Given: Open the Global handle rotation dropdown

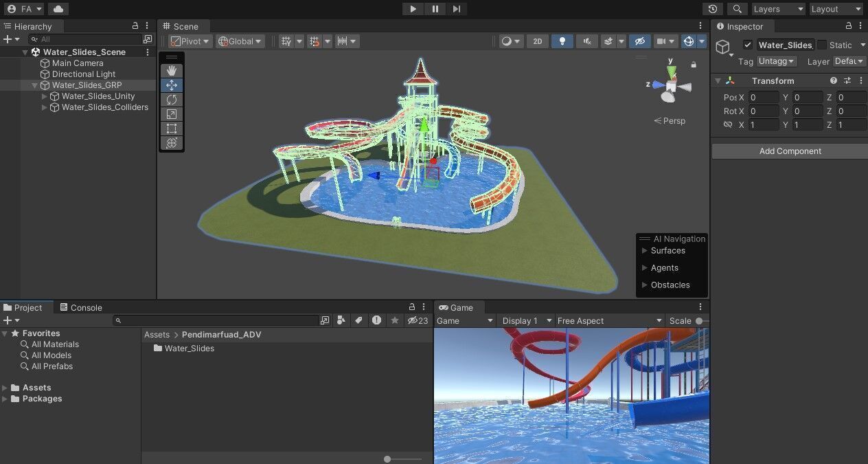Looking at the screenshot, I should (x=240, y=41).
